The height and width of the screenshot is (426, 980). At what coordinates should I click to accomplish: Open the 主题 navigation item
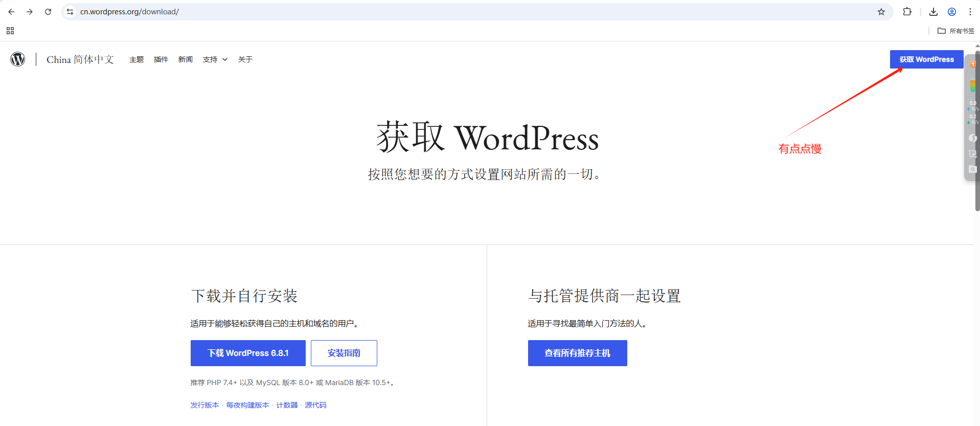(x=136, y=60)
